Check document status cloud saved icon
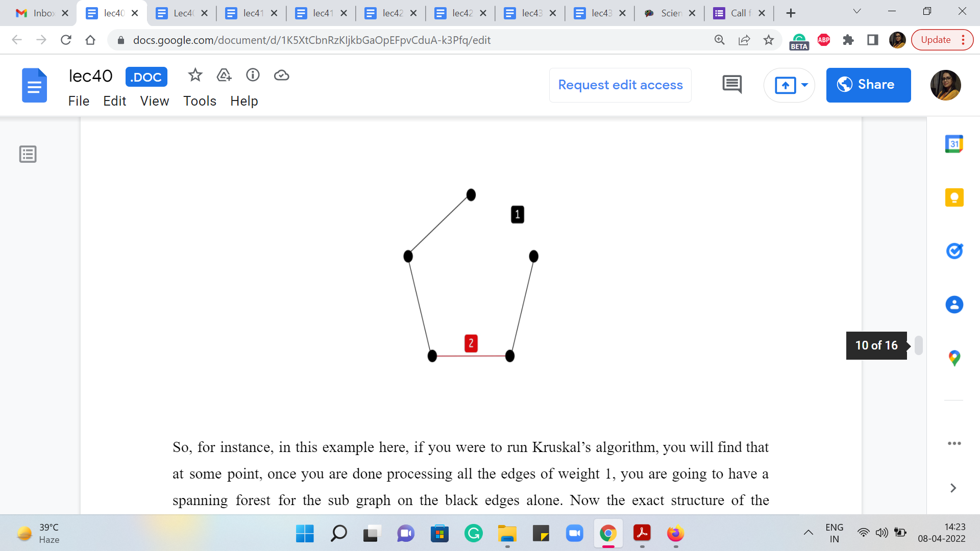Screen dimensions: 980x551 coord(281,76)
